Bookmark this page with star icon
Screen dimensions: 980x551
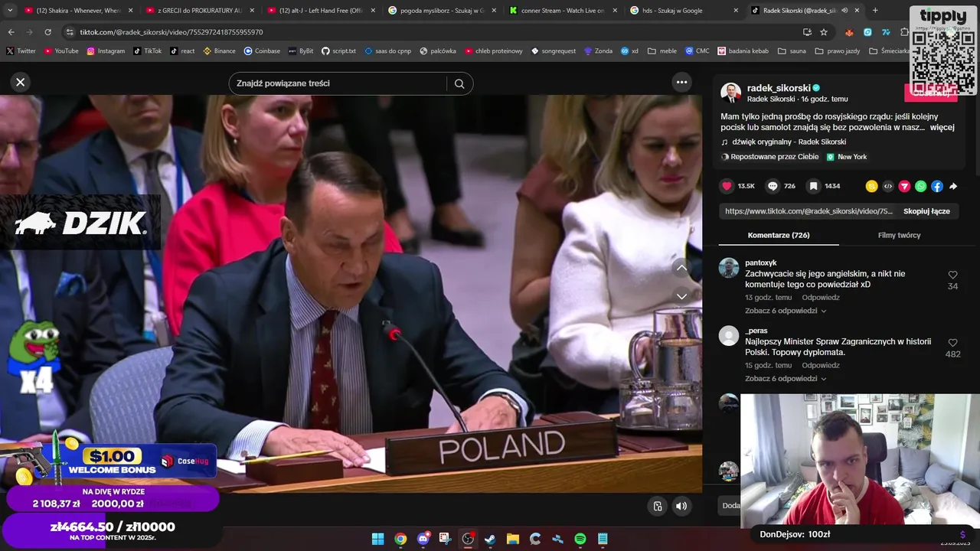[824, 32]
